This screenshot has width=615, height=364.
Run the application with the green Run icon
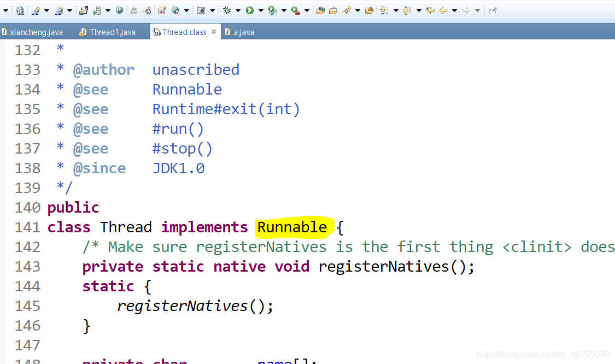coord(250,10)
